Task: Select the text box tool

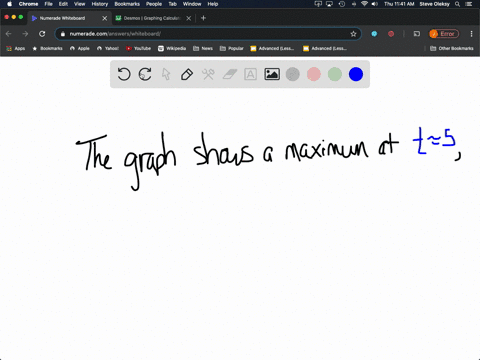Action: 250,74
